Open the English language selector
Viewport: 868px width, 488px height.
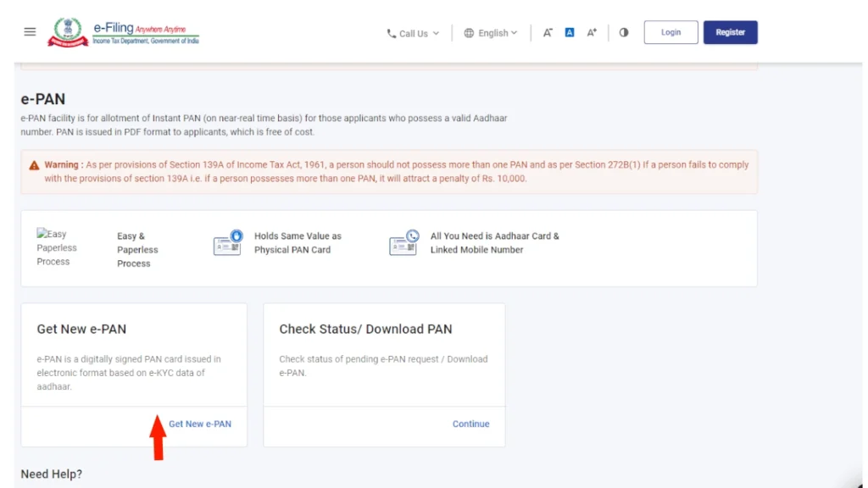pyautogui.click(x=491, y=33)
